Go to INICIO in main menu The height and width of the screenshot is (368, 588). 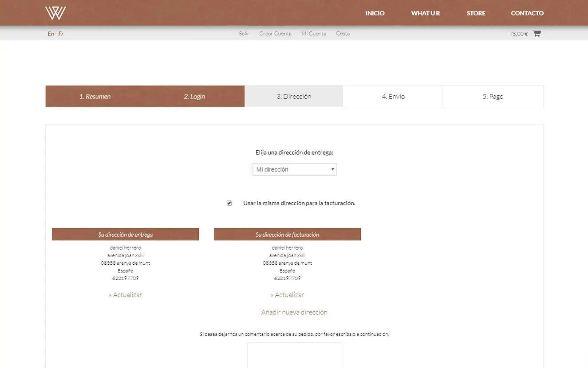(375, 13)
